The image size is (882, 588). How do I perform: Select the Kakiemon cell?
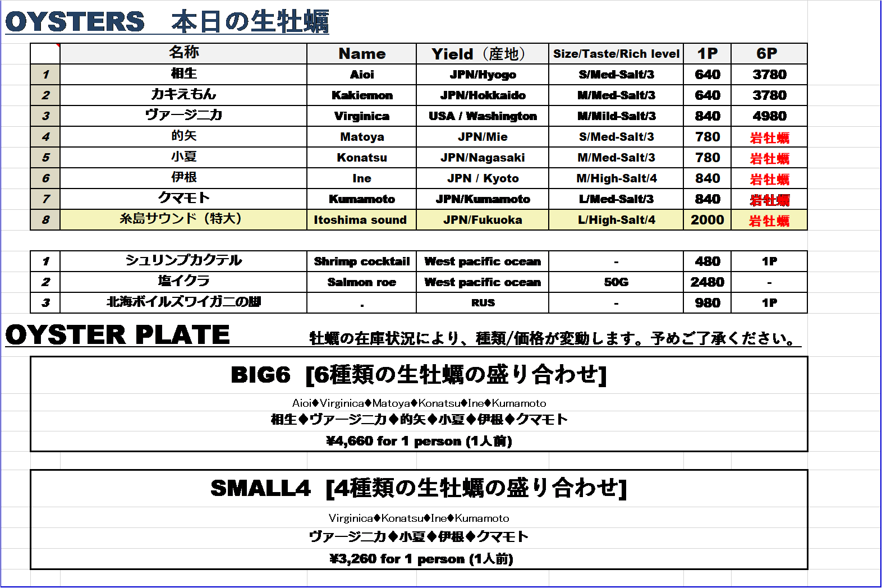click(362, 95)
